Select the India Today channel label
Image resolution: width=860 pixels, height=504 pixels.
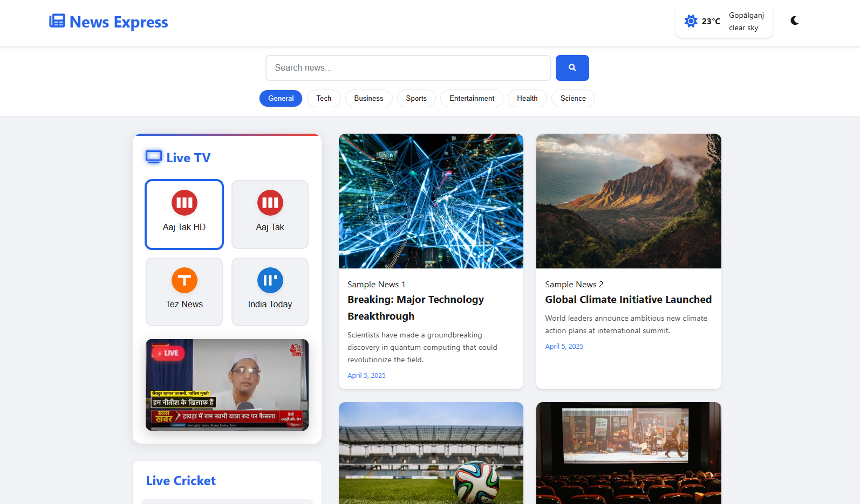point(270,305)
